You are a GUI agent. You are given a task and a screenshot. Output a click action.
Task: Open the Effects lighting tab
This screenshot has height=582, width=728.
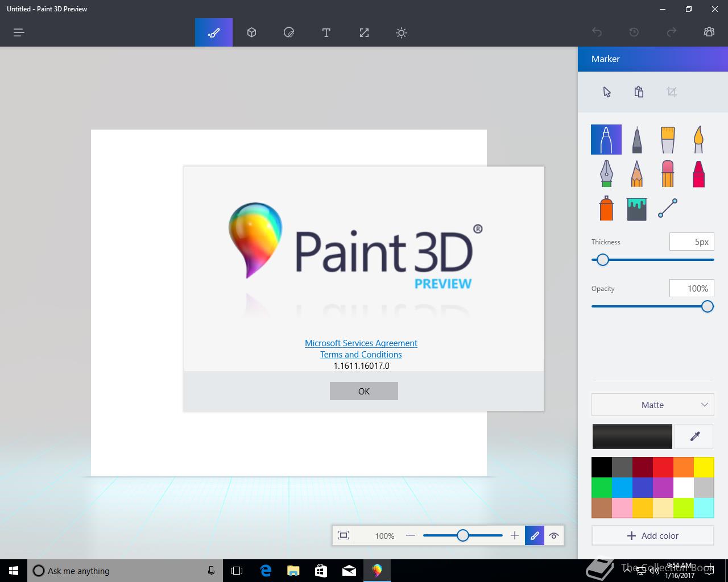point(402,32)
